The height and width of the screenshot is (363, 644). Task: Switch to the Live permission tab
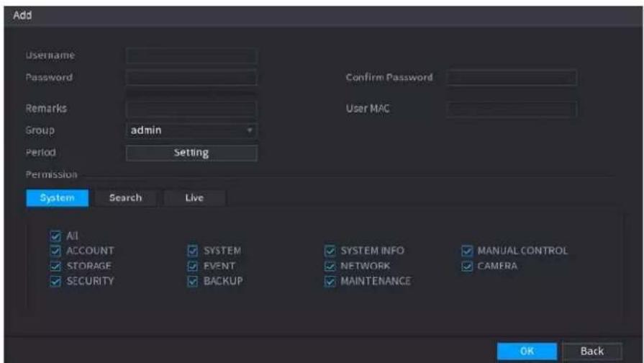pyautogui.click(x=194, y=198)
